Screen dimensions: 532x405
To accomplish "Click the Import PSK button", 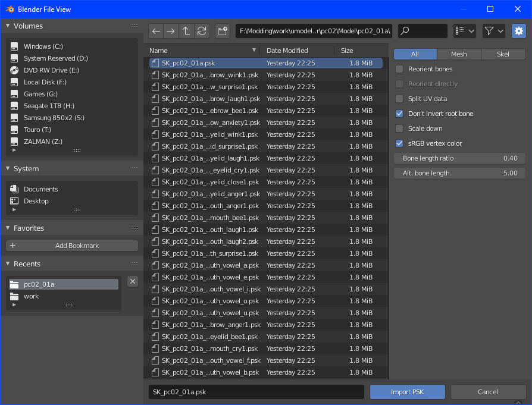I will tap(407, 392).
